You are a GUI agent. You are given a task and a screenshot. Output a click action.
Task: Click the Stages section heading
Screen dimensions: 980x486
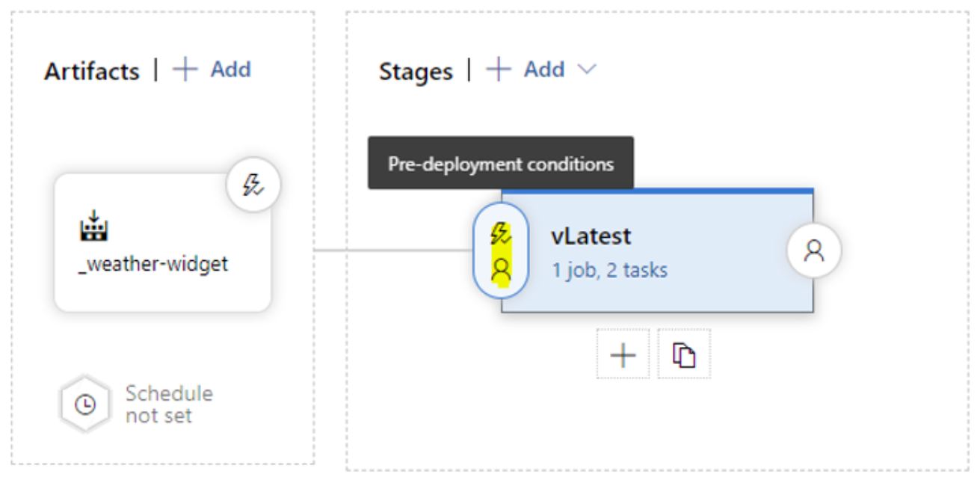[x=416, y=71]
